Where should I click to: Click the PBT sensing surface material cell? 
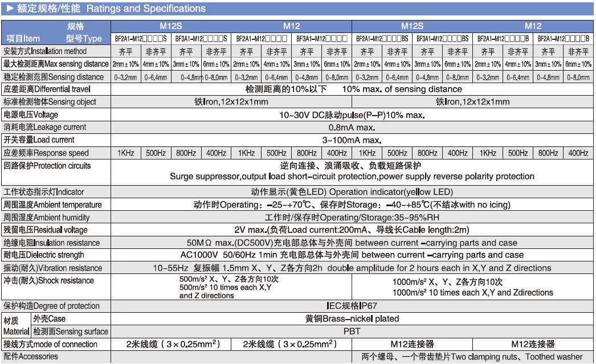click(352, 331)
